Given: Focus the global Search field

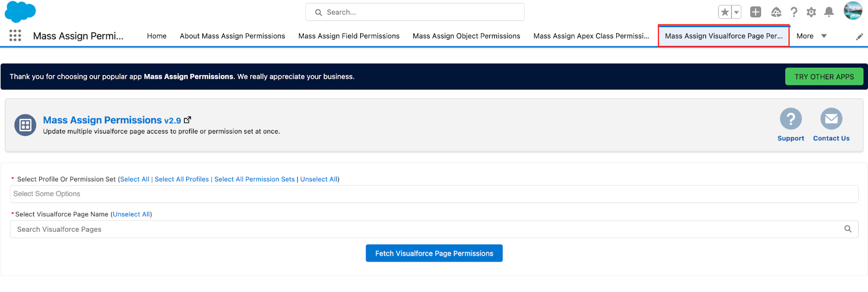Looking at the screenshot, I should pyautogui.click(x=415, y=12).
